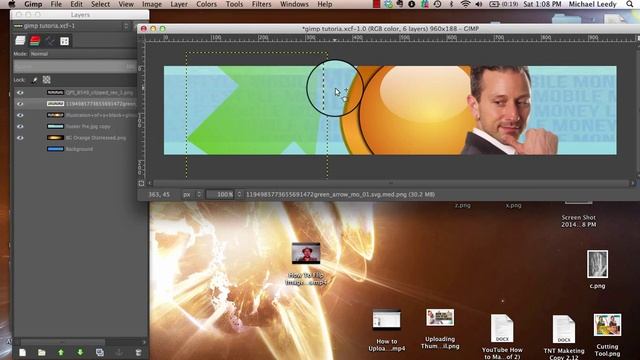This screenshot has width=640, height=360.
Task: Select the Illustration layer row
Action: [x=75, y=115]
